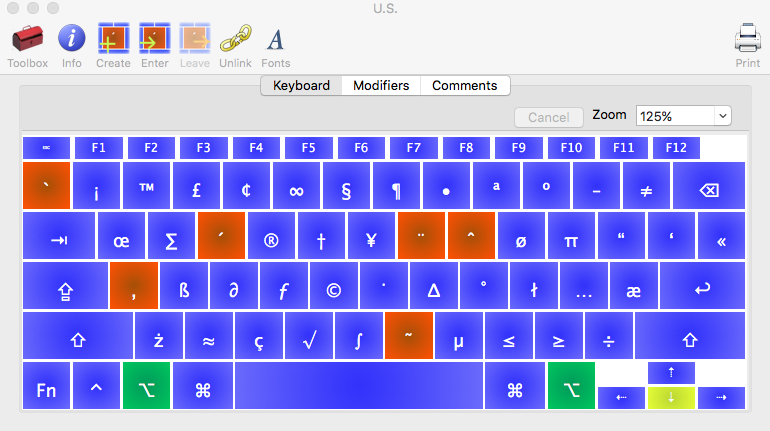This screenshot has height=431, width=770.
Task: Click the caps lock key
Action: tap(65, 286)
